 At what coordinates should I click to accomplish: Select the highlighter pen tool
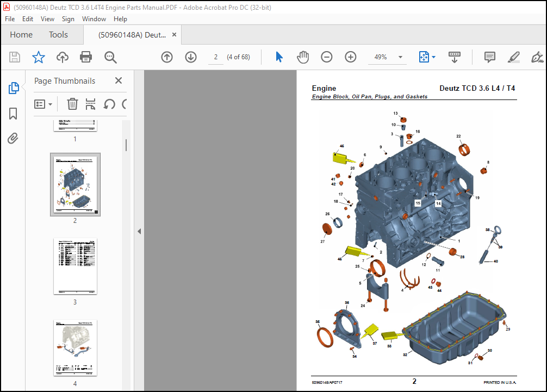click(513, 57)
